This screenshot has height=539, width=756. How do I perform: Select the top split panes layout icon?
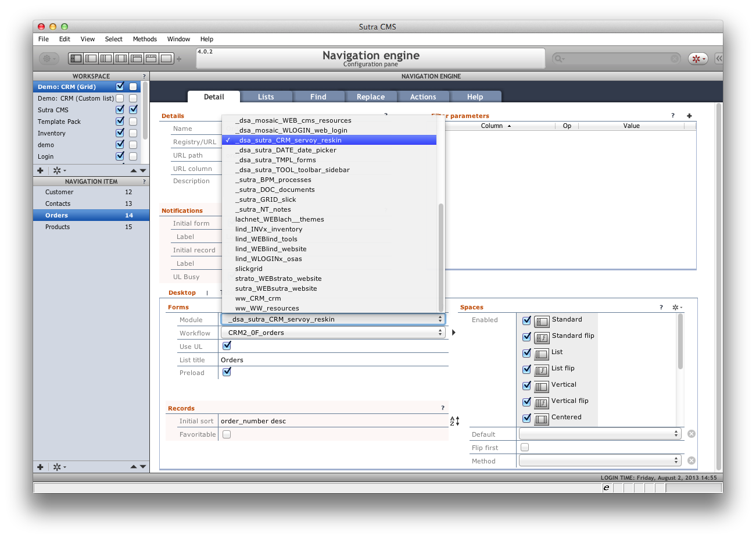pyautogui.click(x=151, y=58)
